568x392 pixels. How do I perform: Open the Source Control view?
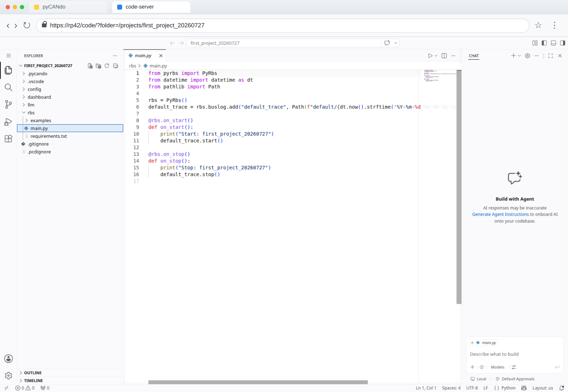(8, 104)
